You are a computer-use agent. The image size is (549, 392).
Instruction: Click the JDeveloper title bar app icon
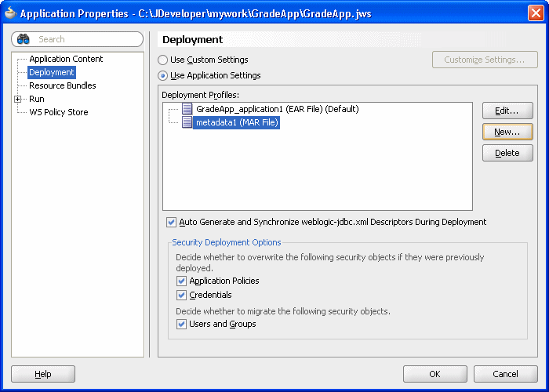(10, 13)
